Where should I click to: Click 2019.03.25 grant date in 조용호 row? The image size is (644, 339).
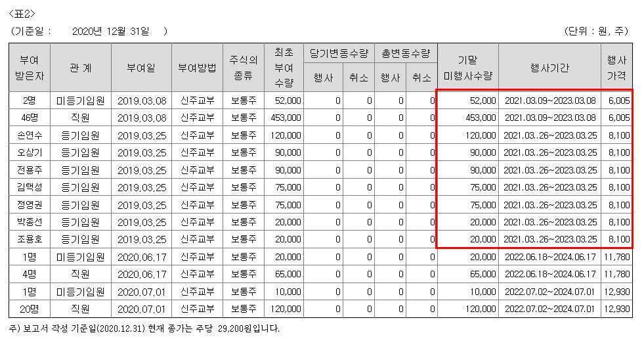(142, 239)
